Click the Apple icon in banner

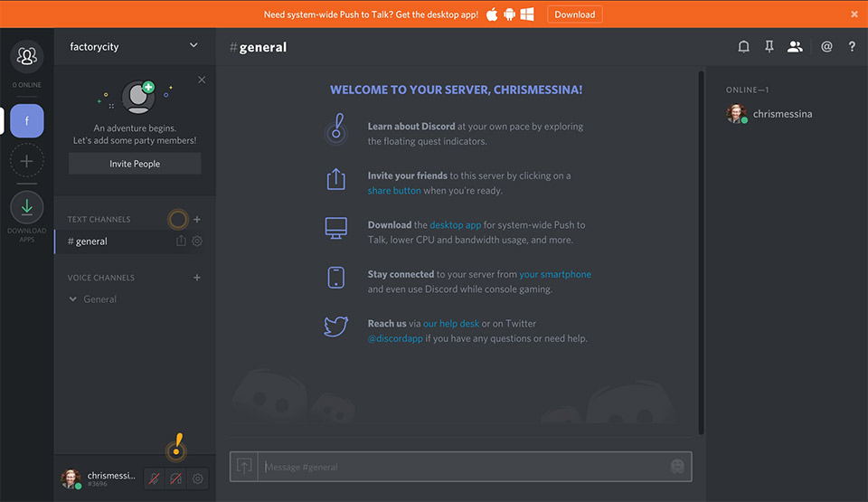tap(492, 14)
